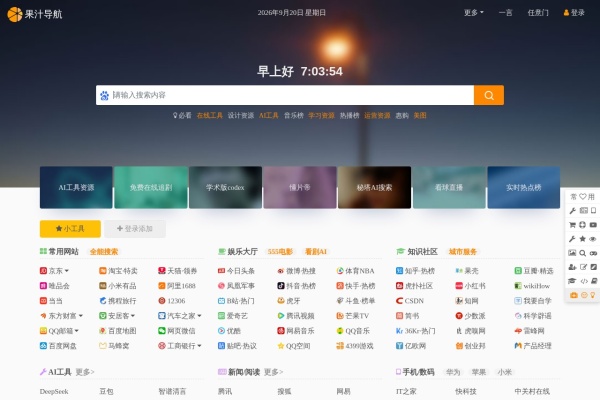Open the DeepSeek link
Viewport: 600px width, 400px height.
coord(54,392)
